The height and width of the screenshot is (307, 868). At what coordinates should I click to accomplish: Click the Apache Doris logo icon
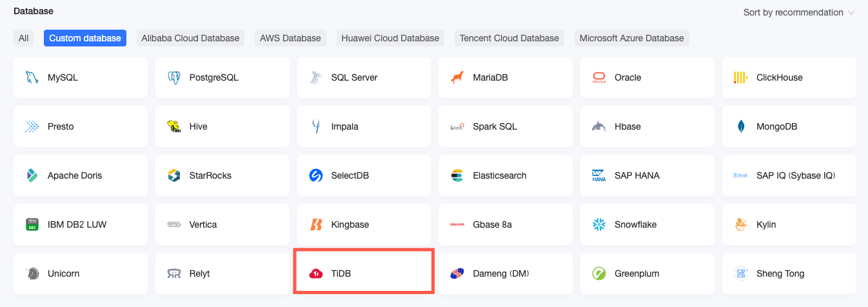pyautogui.click(x=32, y=175)
